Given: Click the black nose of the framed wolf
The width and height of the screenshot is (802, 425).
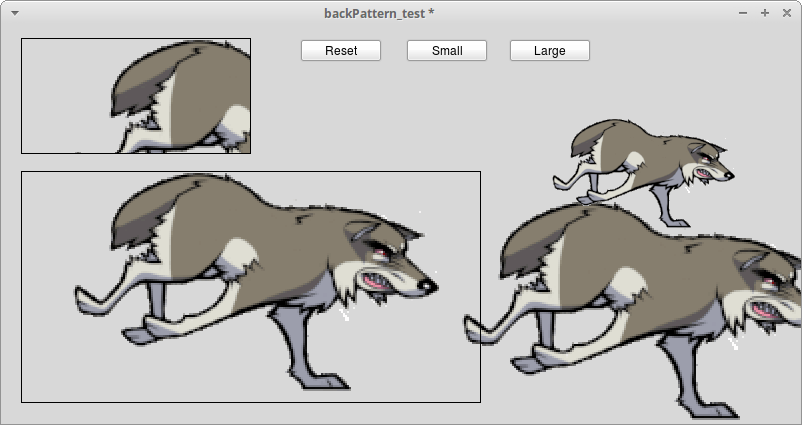Looking at the screenshot, I should click(428, 287).
